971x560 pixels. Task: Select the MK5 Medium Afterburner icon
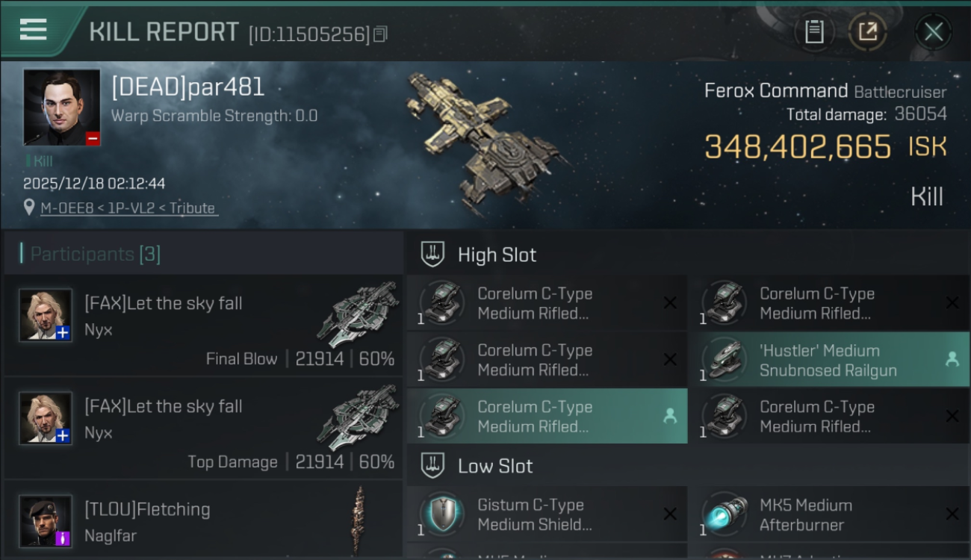pos(726,514)
